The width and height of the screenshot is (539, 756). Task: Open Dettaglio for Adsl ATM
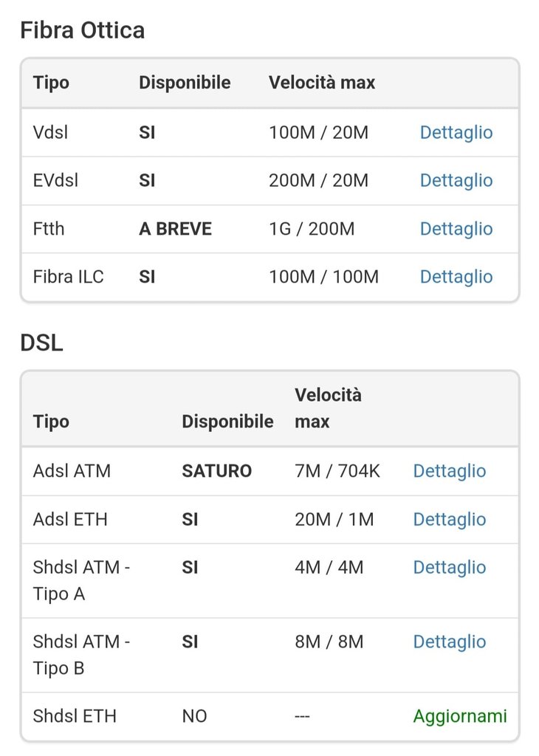(449, 471)
